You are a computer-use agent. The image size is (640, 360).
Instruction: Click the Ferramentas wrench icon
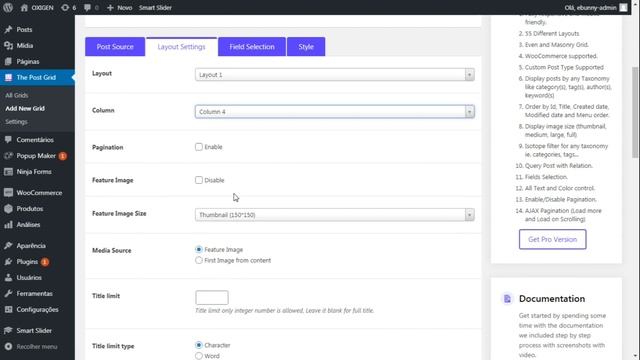pyautogui.click(x=8, y=293)
